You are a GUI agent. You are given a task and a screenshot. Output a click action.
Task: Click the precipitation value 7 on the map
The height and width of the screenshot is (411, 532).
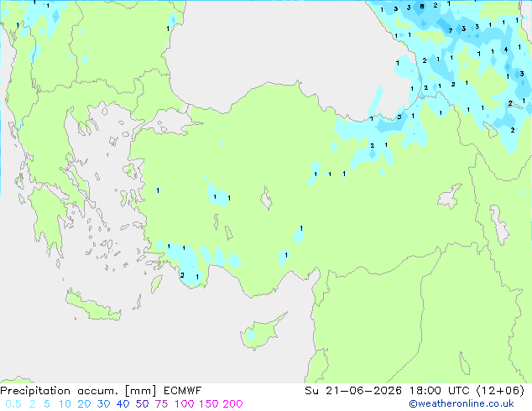[x=451, y=30]
